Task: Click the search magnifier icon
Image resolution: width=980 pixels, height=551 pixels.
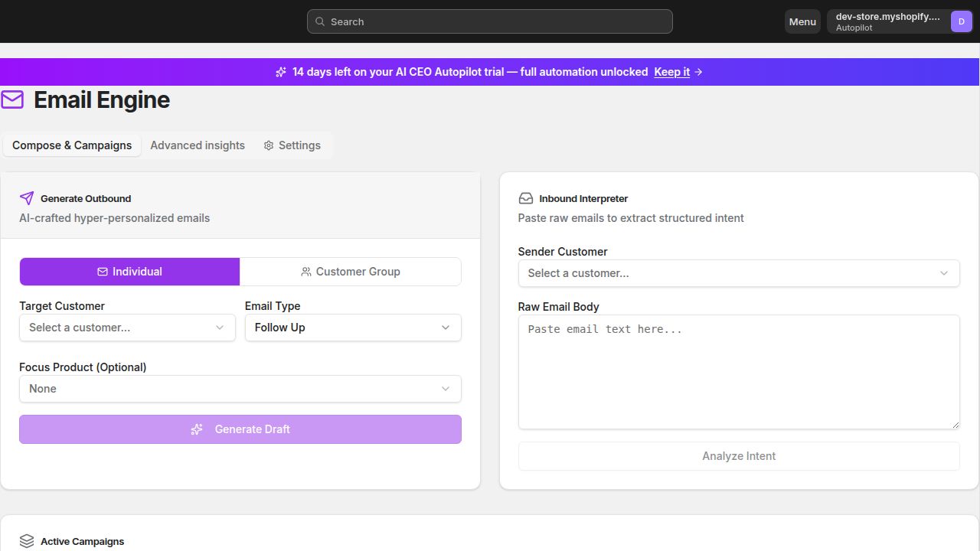Action: (x=320, y=21)
